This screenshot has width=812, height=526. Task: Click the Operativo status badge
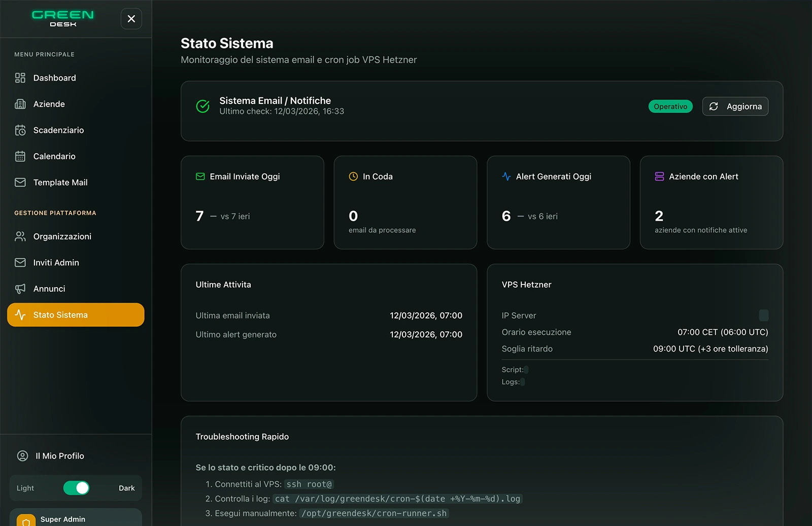tap(670, 107)
